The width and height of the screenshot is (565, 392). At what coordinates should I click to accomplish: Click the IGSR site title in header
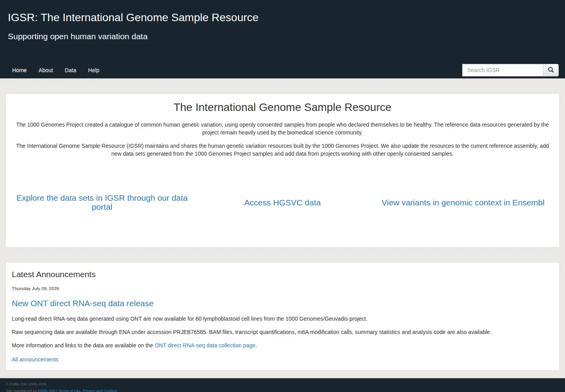click(x=133, y=18)
